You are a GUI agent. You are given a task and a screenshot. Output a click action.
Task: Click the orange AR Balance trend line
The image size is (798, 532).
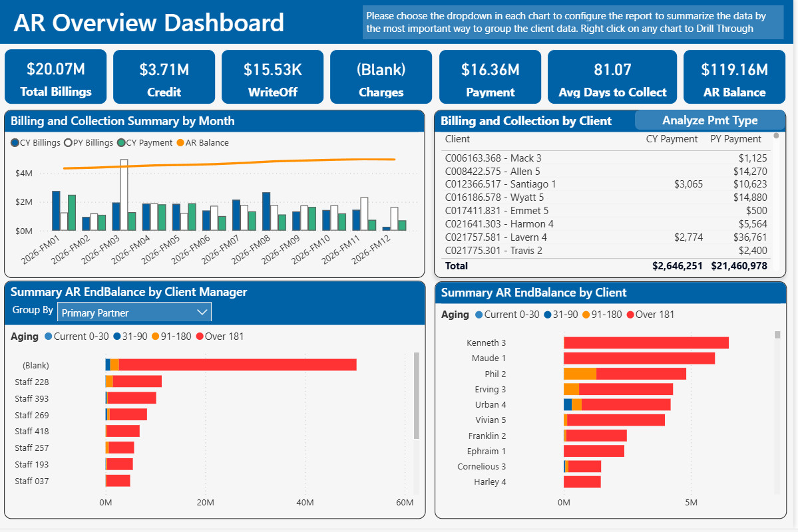(x=229, y=164)
